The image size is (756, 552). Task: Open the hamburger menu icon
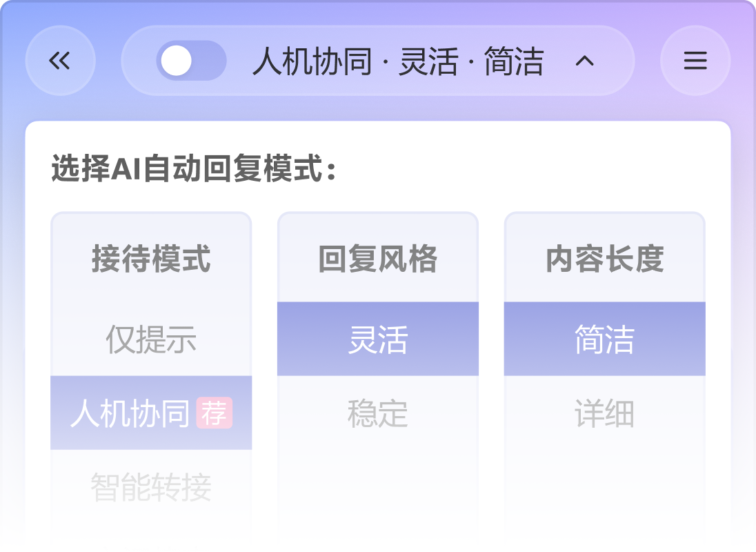tap(695, 61)
